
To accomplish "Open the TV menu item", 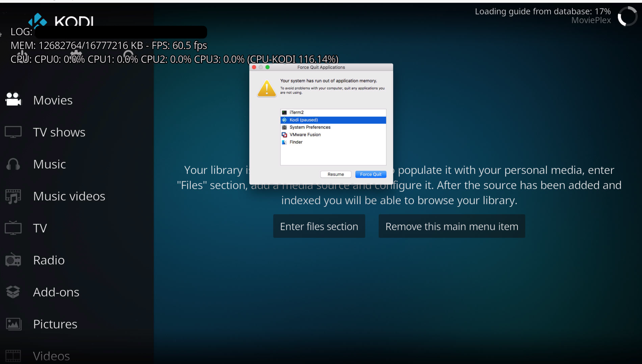I will [40, 228].
